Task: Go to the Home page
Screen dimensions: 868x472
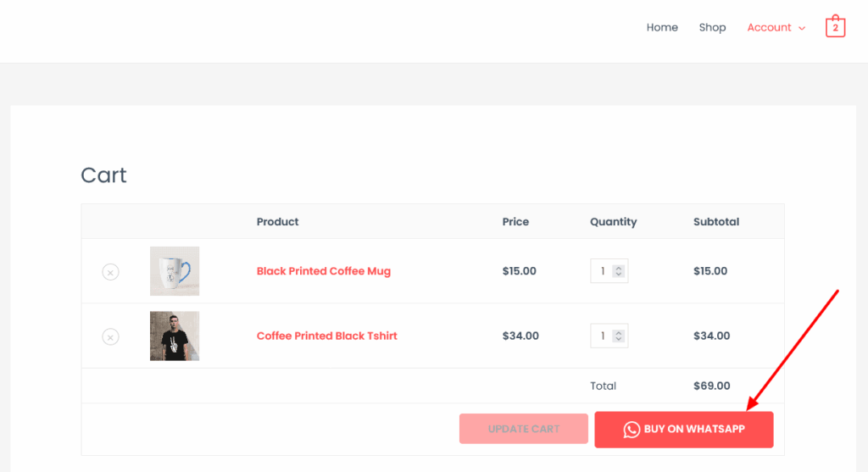Action: tap(662, 27)
